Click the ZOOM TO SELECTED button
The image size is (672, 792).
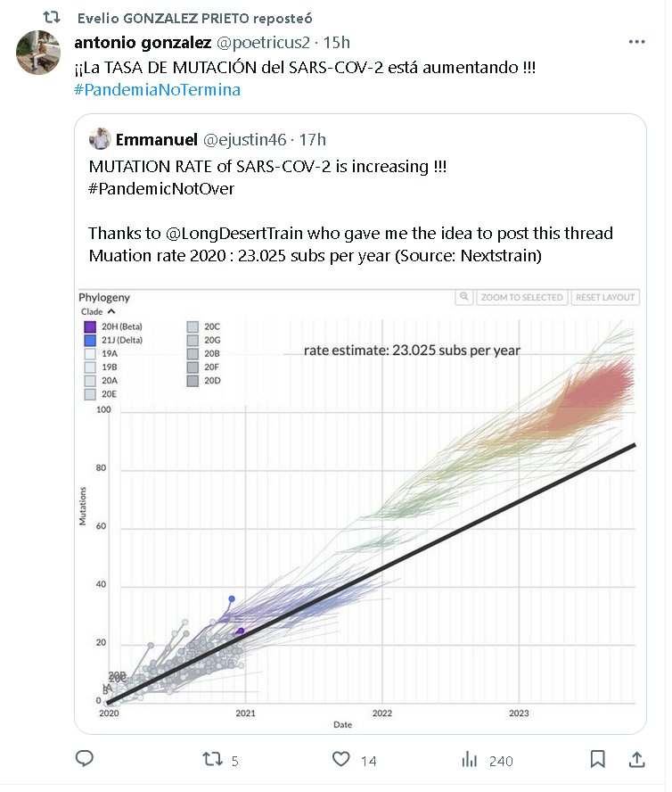pyautogui.click(x=521, y=297)
